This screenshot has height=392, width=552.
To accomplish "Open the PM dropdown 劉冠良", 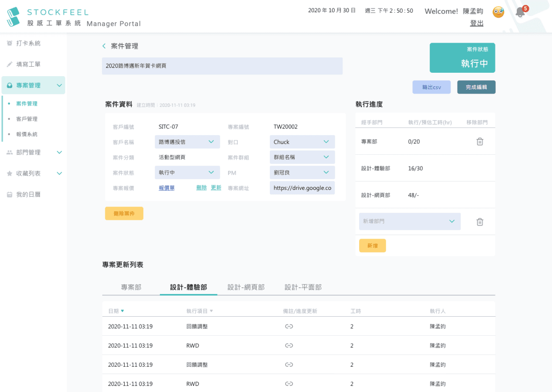I will 302,172.
